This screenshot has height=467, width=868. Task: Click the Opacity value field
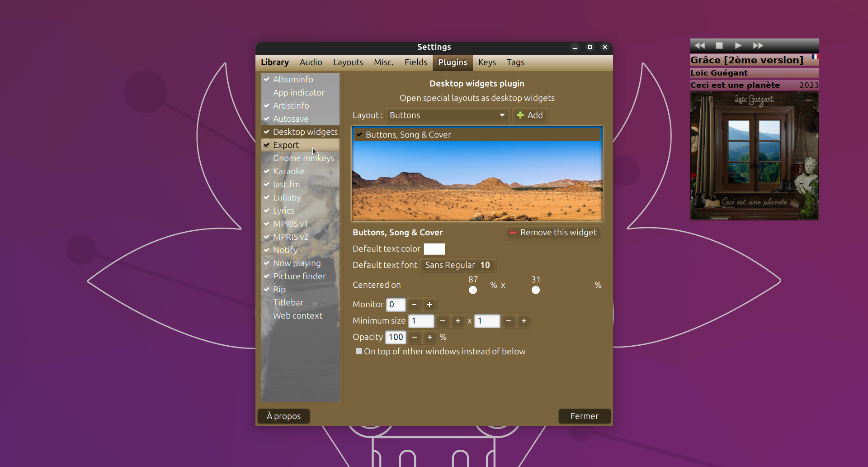click(x=396, y=337)
